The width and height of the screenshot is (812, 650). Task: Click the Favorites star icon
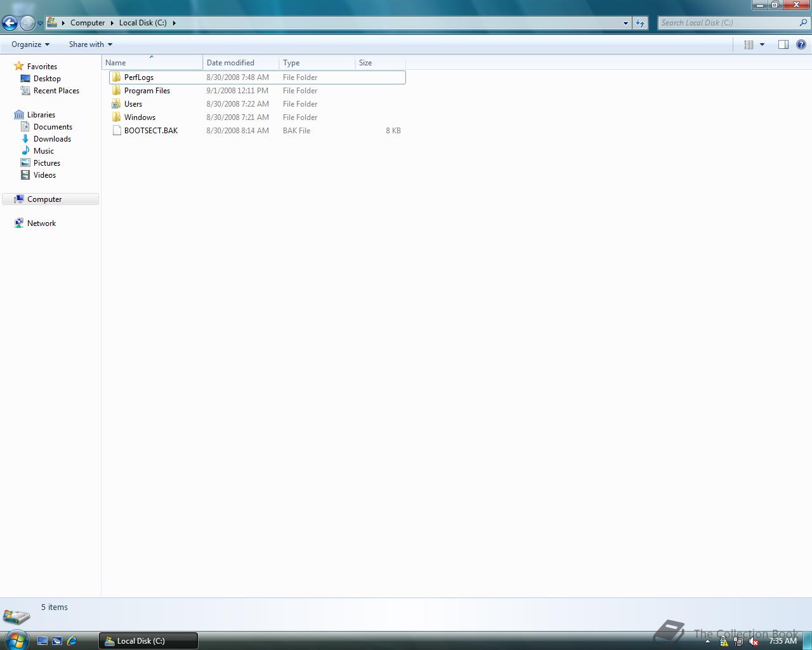[x=19, y=66]
